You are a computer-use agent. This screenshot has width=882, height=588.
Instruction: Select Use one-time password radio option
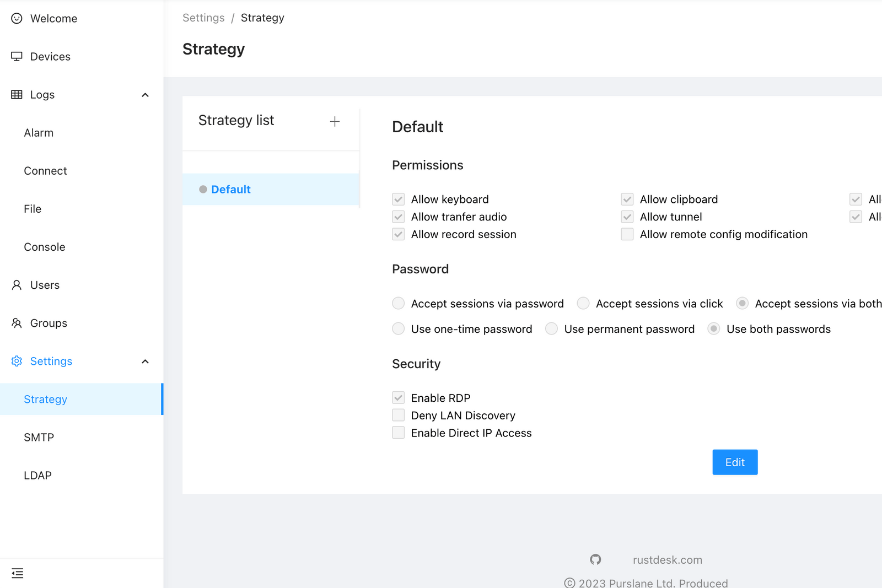[x=398, y=329]
